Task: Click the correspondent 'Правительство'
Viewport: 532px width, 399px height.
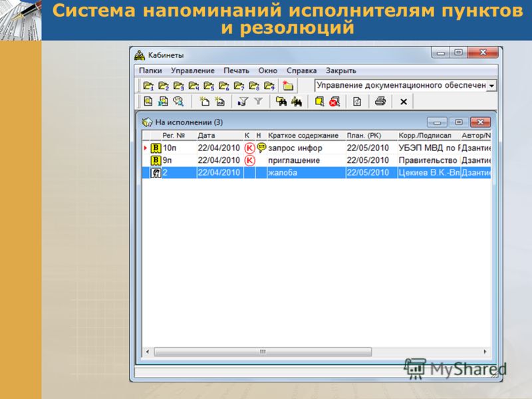Action: (x=428, y=160)
